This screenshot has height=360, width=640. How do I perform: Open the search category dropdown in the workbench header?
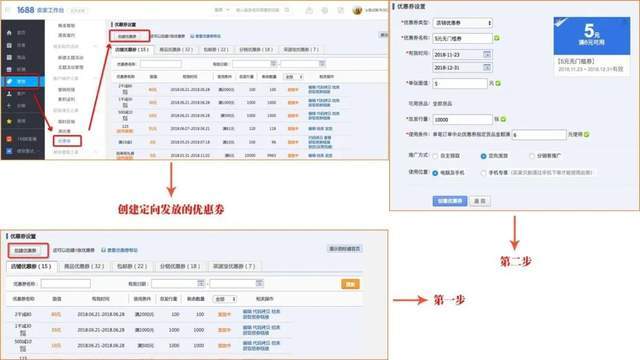222,10
